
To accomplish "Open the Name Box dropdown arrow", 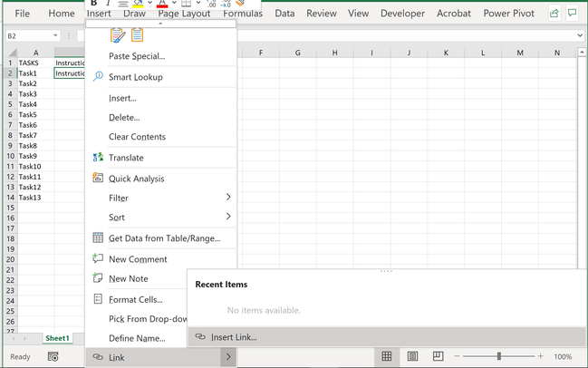I will coord(55,35).
